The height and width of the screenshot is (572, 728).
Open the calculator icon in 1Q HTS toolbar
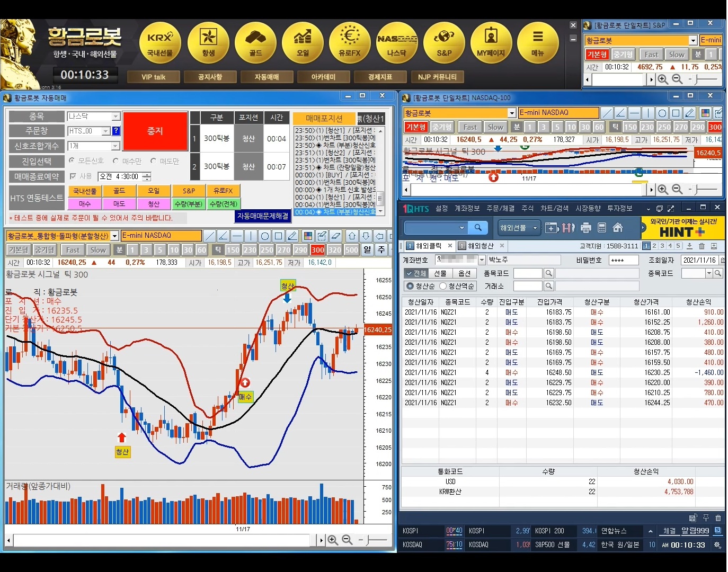[601, 228]
